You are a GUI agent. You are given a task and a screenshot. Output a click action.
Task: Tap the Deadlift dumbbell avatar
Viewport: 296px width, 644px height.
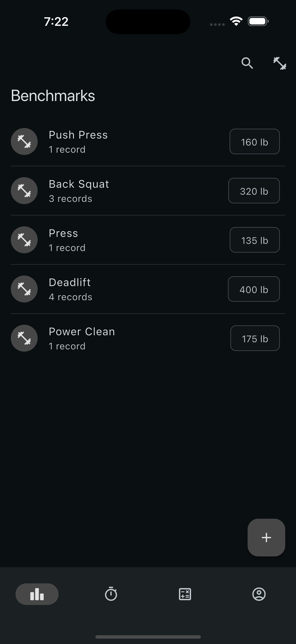[x=24, y=289]
